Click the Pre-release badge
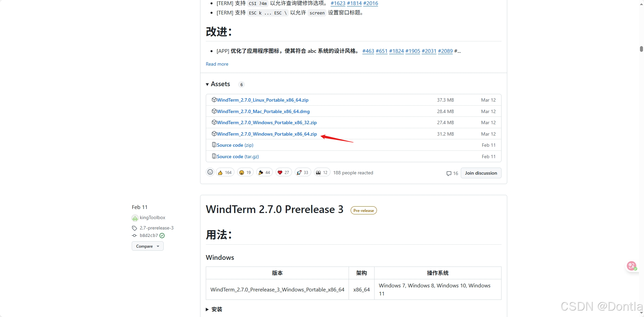The image size is (644, 317). [364, 210]
